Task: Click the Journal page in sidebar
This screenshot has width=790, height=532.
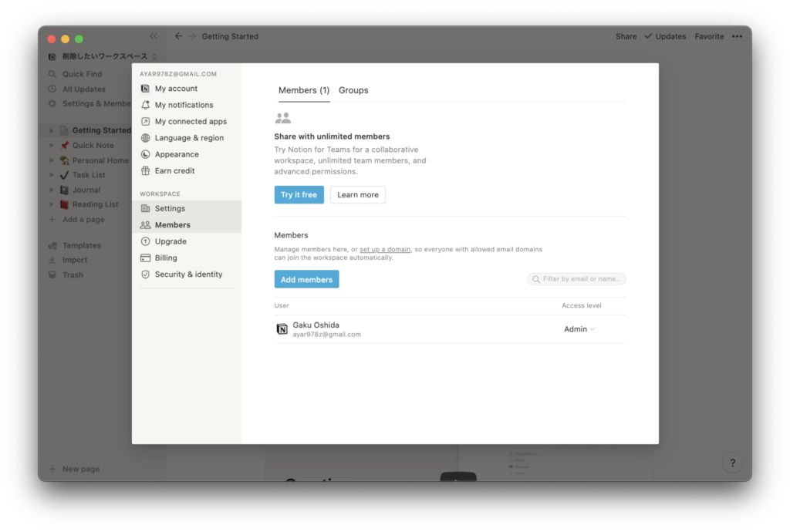Action: click(86, 190)
